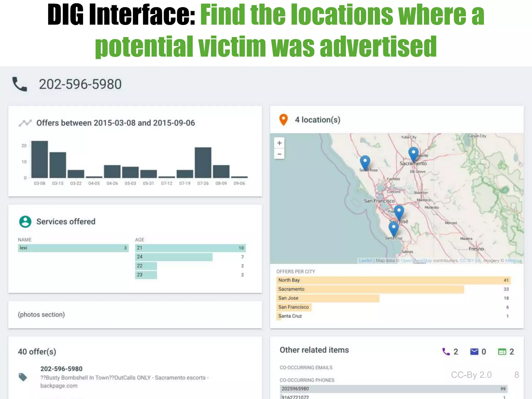Select the lexi name bar
The width and height of the screenshot is (532, 399).
(x=73, y=248)
